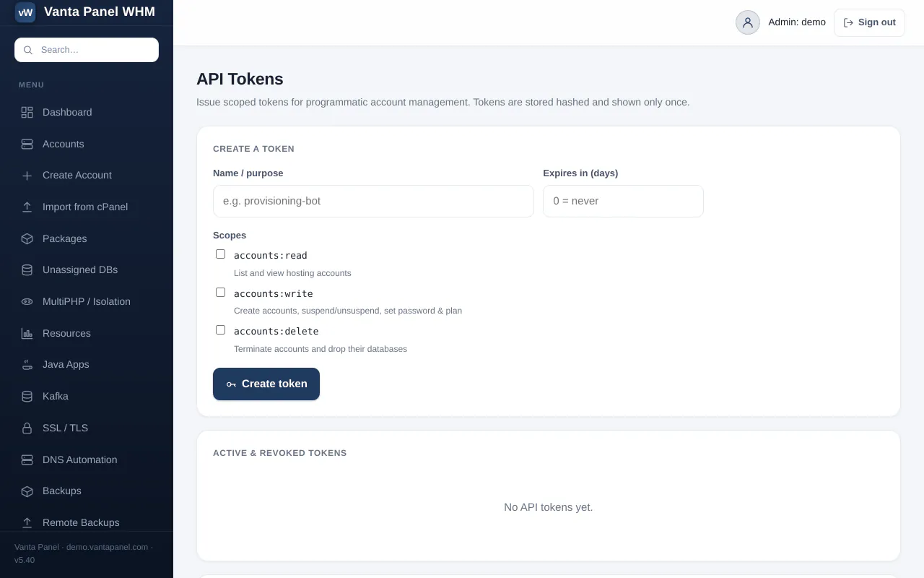Viewport: 924px width, 578px height.
Task: Enable the accounts:delete scope checkbox
Action: (220, 329)
